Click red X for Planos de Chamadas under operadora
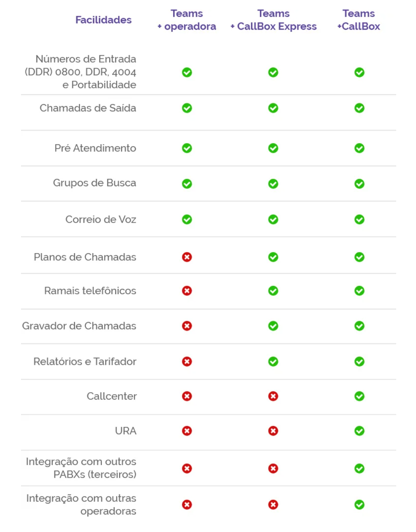 pos(187,257)
